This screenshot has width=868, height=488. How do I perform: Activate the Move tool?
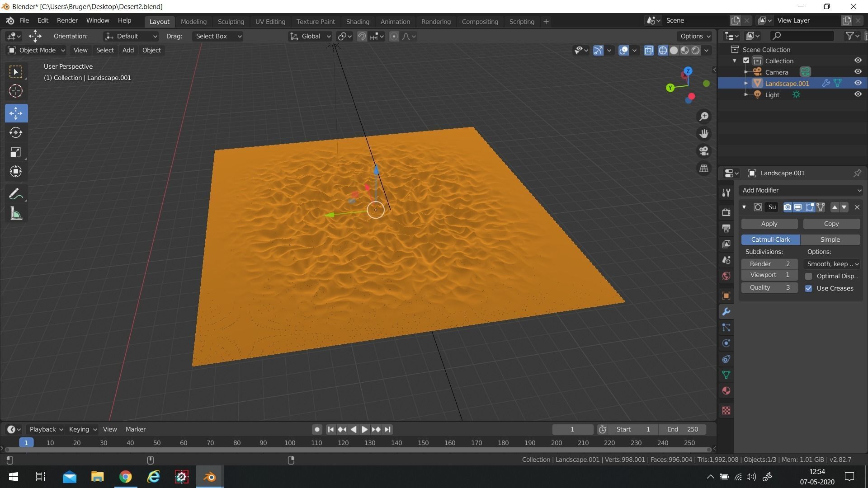tap(16, 113)
